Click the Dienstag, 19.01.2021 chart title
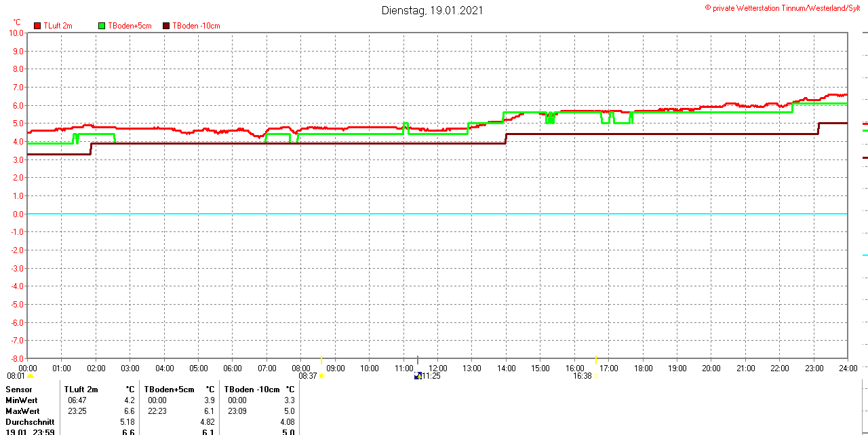 [432, 10]
